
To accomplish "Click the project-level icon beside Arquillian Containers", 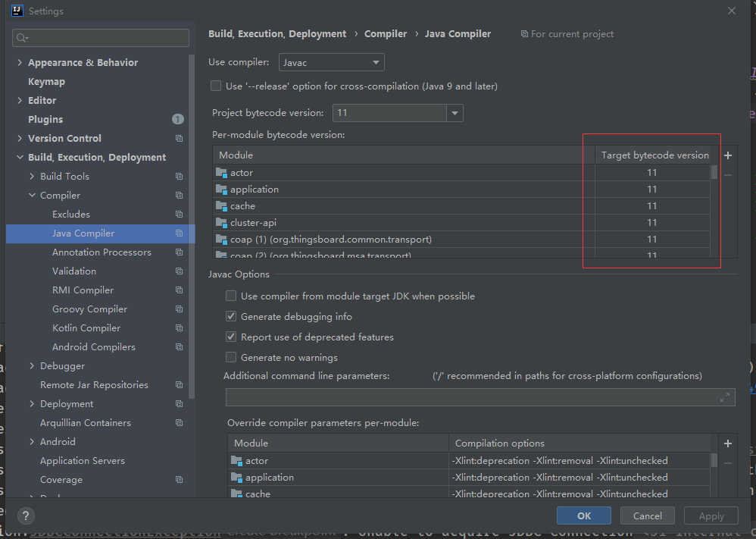I will (x=179, y=423).
